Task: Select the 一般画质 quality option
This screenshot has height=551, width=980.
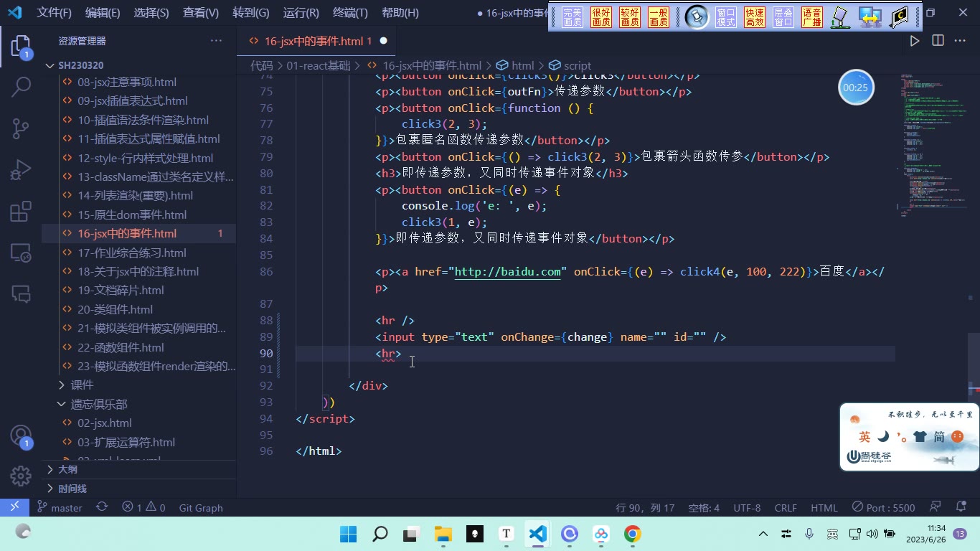Action: click(659, 17)
